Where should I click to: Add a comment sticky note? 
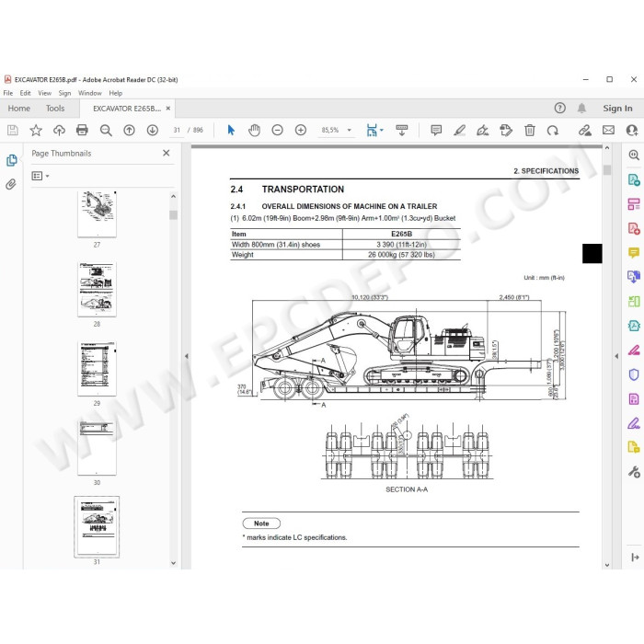pos(436,131)
